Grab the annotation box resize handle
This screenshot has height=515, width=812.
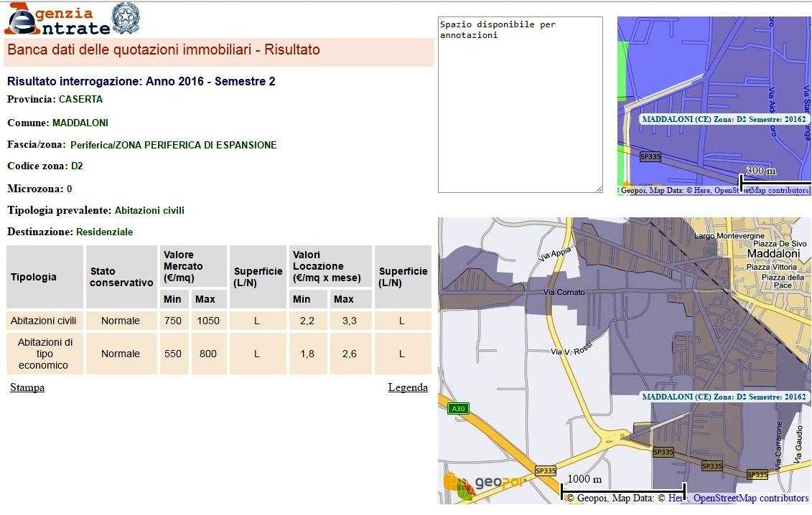(598, 189)
